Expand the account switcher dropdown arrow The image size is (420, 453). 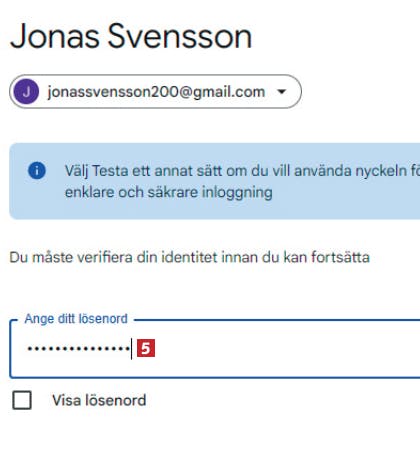point(282,91)
